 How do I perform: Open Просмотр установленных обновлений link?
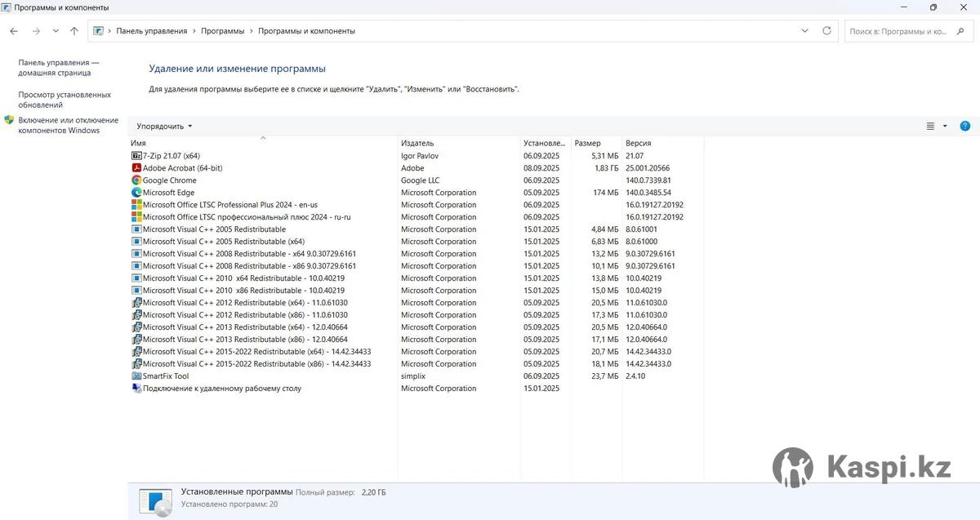65,100
